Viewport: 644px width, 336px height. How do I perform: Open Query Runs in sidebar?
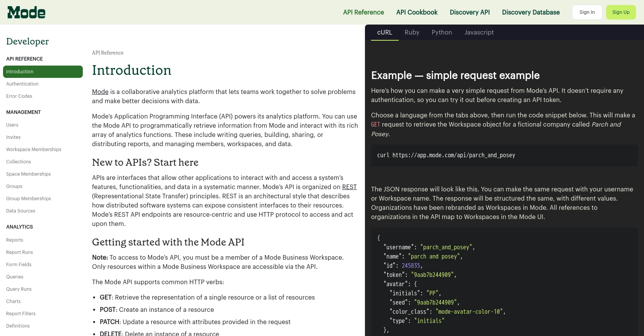[19, 289]
